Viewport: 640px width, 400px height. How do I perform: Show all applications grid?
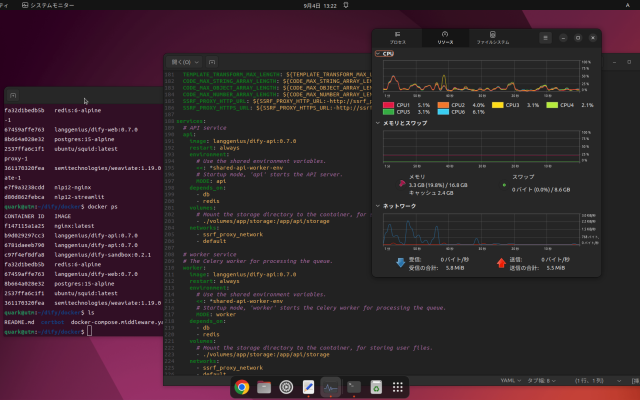(397, 386)
